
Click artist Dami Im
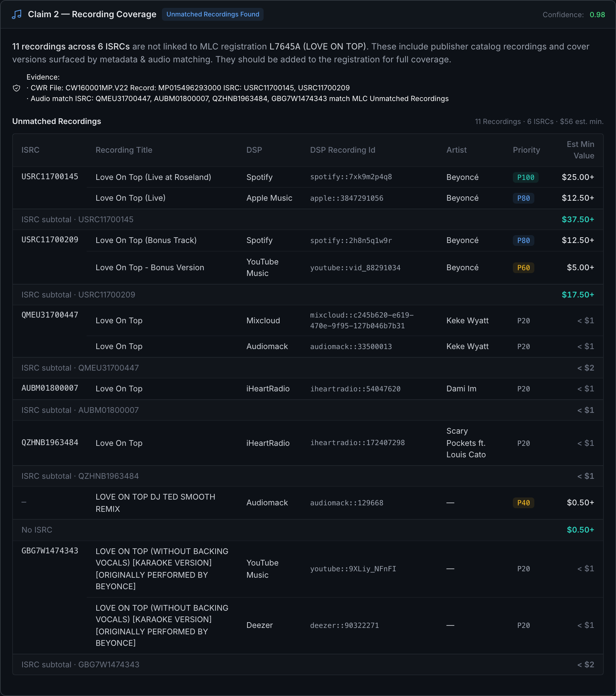[x=461, y=388]
